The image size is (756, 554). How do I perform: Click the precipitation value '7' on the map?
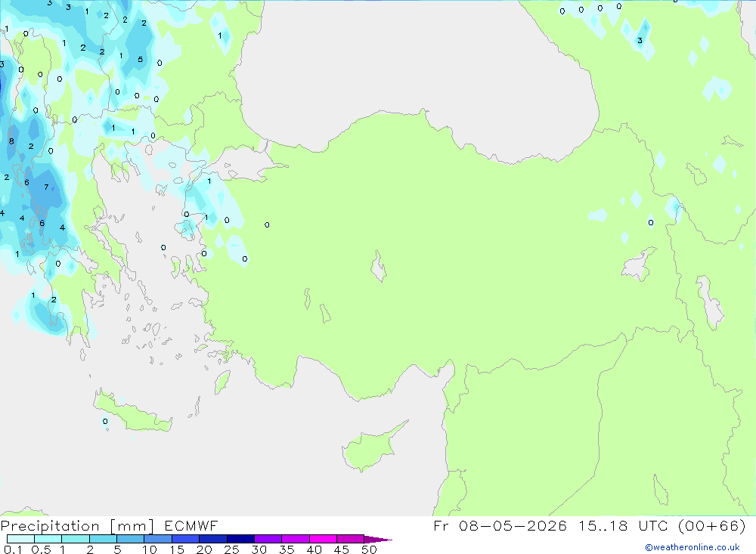(x=46, y=187)
